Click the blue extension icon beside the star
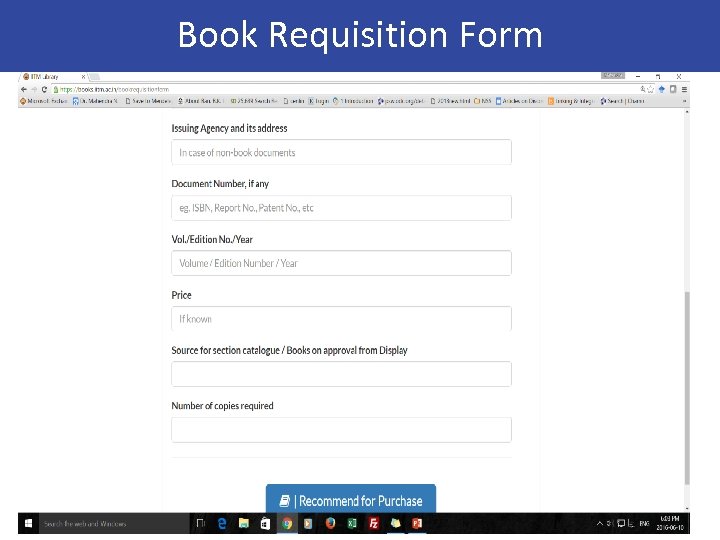 pos(662,90)
